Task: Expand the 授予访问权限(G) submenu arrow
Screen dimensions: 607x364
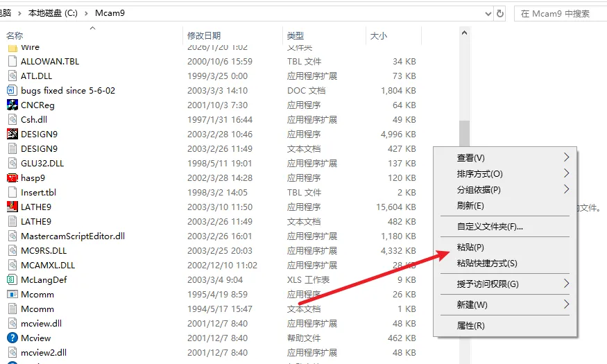Action: click(566, 284)
